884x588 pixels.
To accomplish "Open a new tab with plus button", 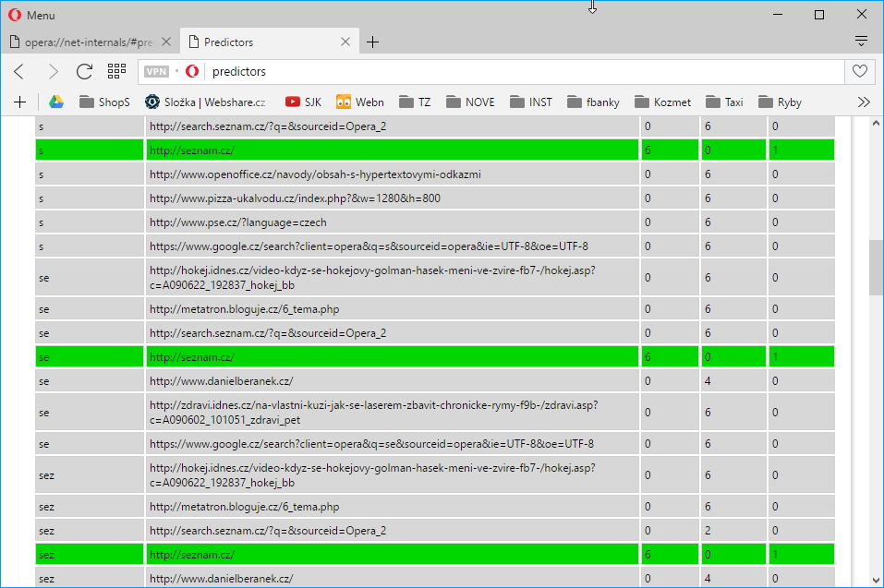I will point(372,42).
